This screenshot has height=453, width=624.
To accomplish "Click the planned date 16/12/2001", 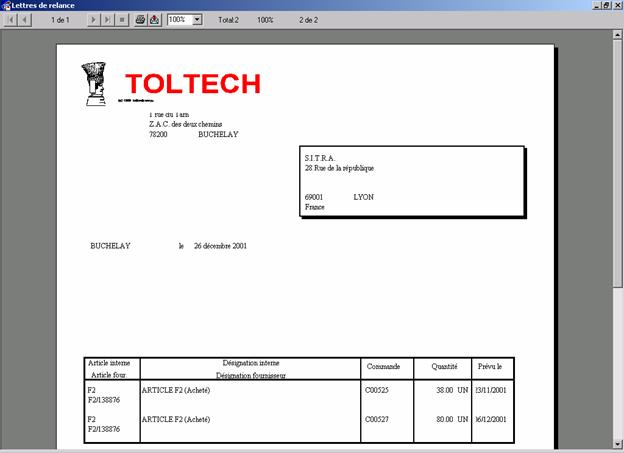I will click(491, 419).
